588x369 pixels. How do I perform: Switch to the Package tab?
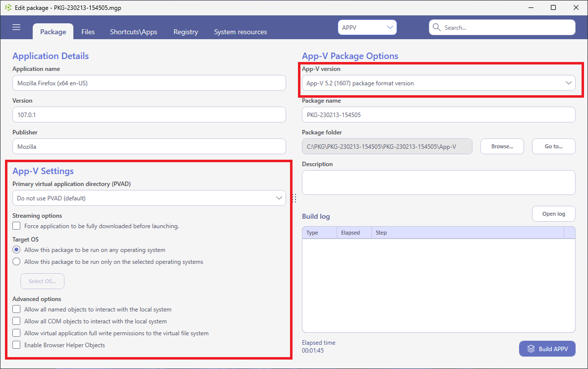[x=53, y=32]
